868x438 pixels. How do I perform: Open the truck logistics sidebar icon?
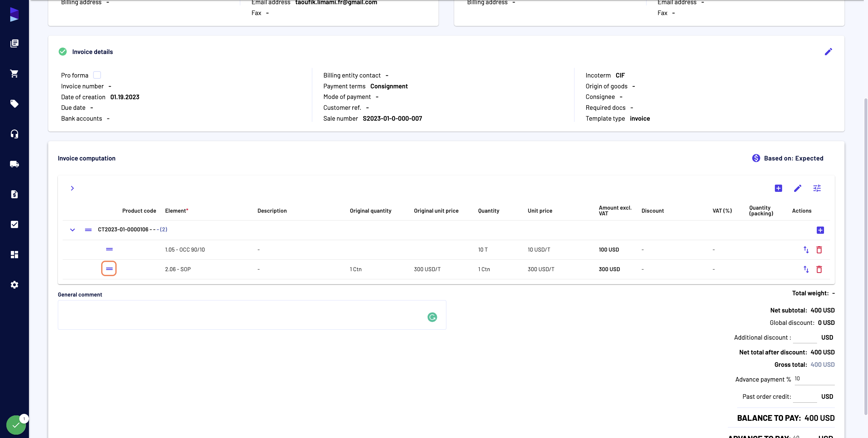(x=14, y=164)
